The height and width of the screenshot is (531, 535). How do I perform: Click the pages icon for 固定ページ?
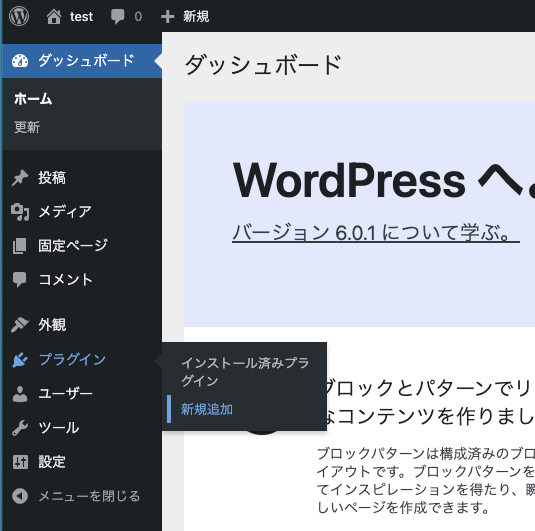pyautogui.click(x=19, y=246)
